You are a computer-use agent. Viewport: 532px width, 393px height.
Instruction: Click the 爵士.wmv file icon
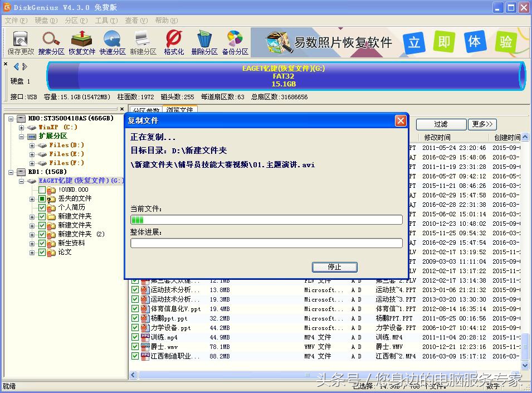(145, 347)
